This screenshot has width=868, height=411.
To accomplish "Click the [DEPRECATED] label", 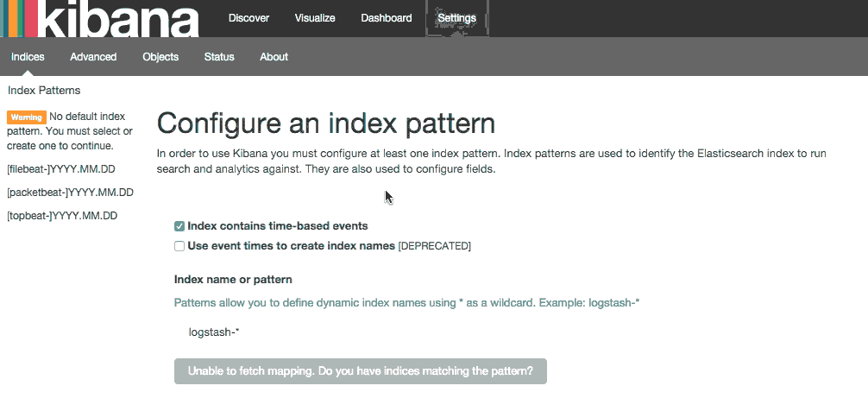I will pyautogui.click(x=435, y=246).
